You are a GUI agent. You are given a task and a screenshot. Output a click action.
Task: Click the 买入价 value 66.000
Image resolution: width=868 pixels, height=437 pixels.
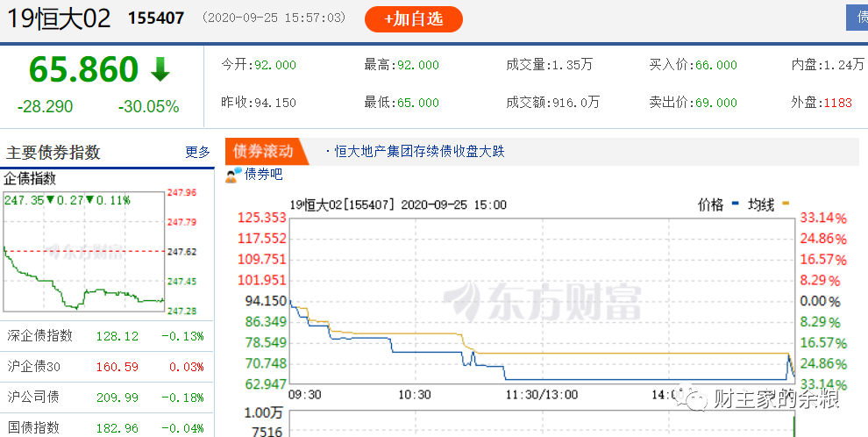tap(716, 65)
